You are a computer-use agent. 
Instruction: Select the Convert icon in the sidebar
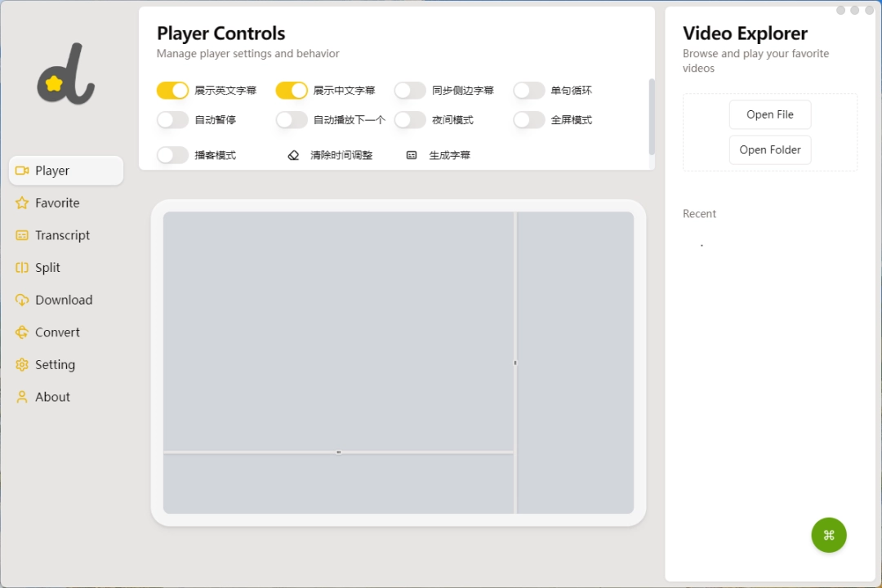(x=22, y=332)
